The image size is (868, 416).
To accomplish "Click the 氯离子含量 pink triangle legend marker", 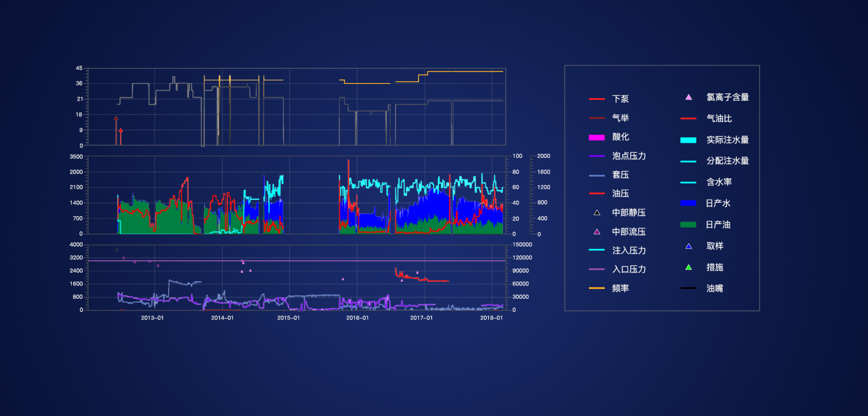I will point(689,97).
